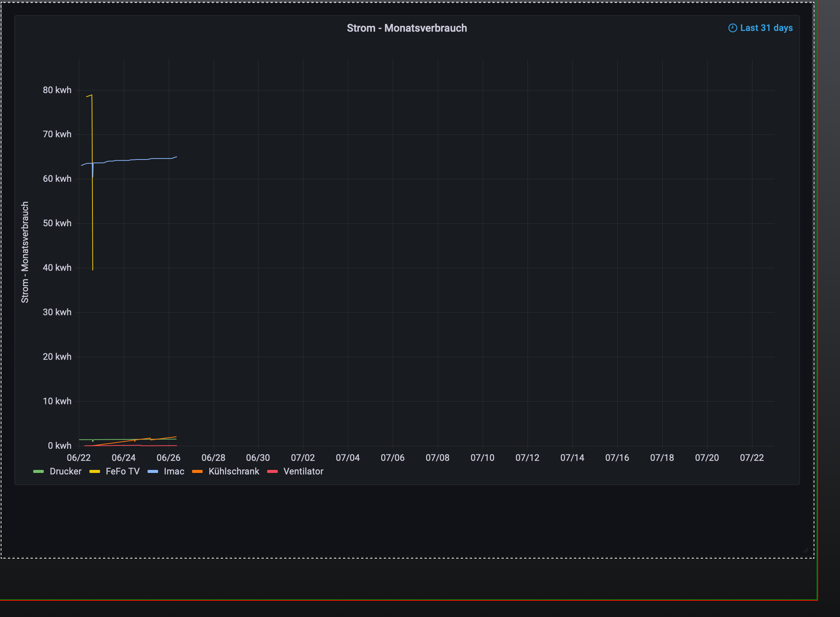This screenshot has height=617, width=840.
Task: Click the orange Kühlschrank legend color swatch
Action: tap(197, 471)
